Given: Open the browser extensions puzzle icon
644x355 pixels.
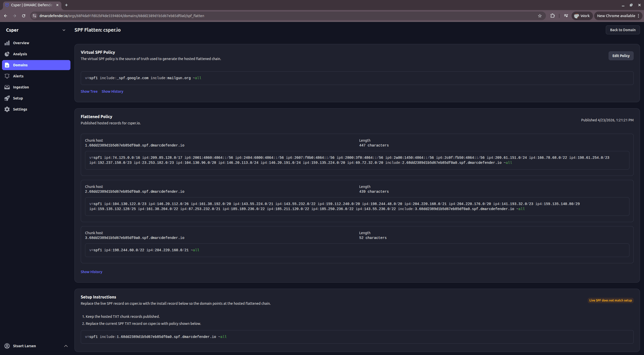Looking at the screenshot, I should pyautogui.click(x=553, y=16).
